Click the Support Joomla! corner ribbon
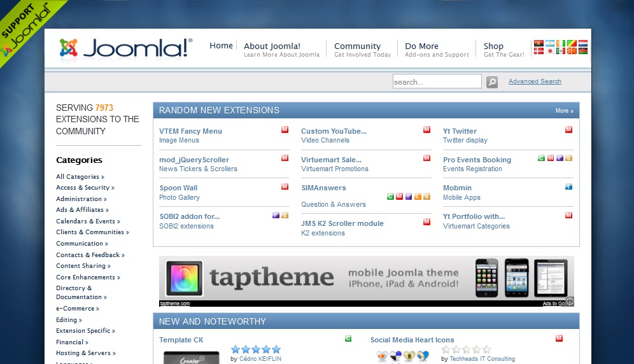The width and height of the screenshot is (634, 364). pos(25,27)
